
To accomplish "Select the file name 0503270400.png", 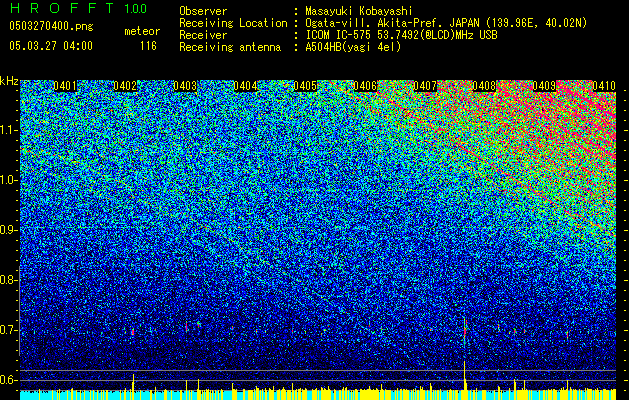I will tap(51, 27).
